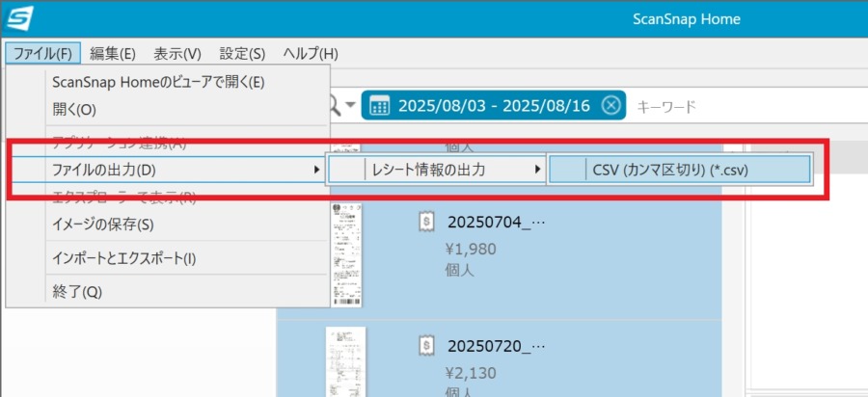Click イメージの保存(S) menu item
This screenshot has height=397, width=868.
tap(168, 225)
